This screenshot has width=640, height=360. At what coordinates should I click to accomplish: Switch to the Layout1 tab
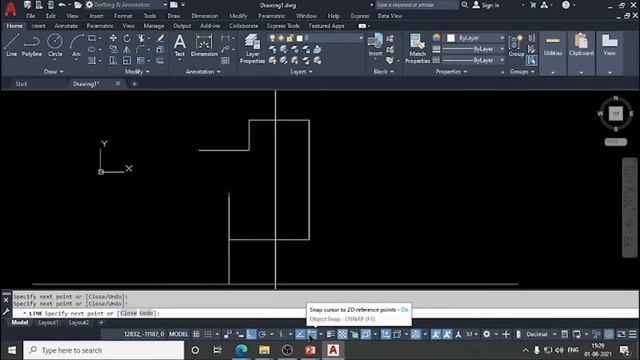48,322
